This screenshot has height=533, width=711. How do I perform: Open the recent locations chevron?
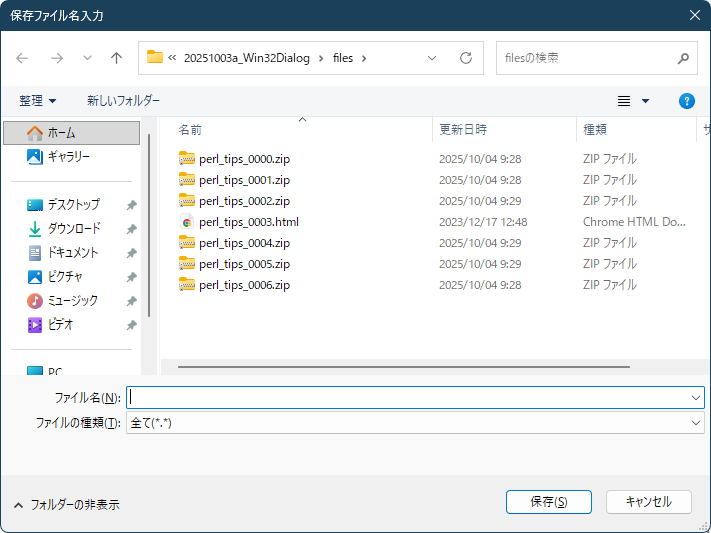(87, 58)
